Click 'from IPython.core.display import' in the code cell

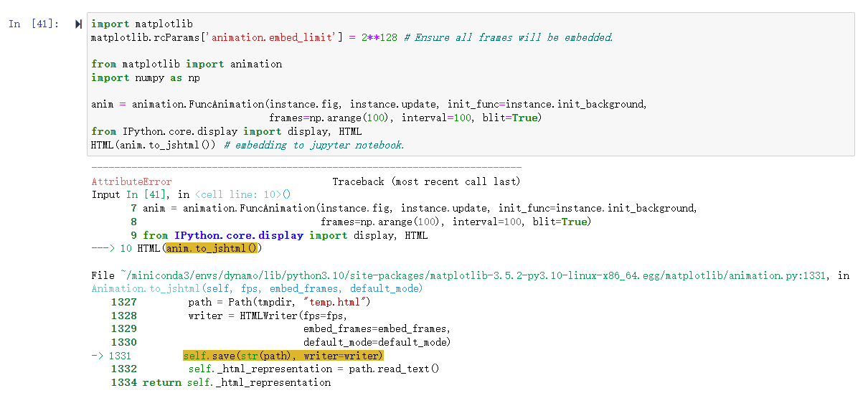188,131
